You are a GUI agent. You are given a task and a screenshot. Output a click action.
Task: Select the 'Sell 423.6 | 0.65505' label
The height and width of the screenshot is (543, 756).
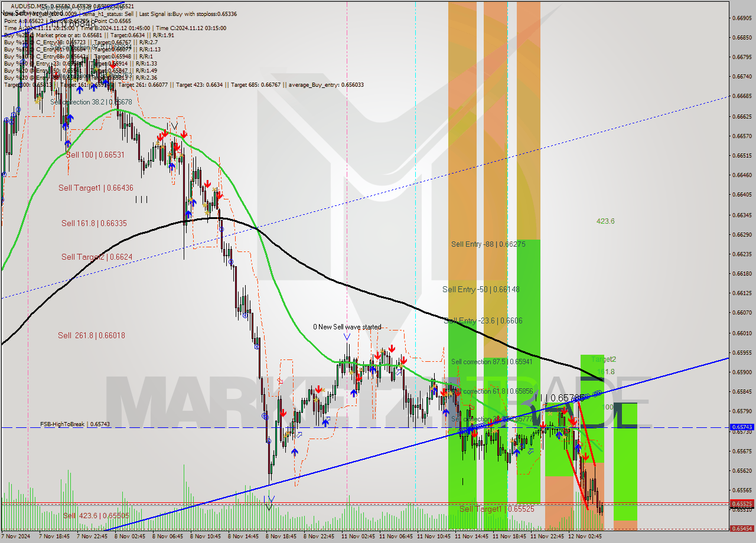click(96, 515)
